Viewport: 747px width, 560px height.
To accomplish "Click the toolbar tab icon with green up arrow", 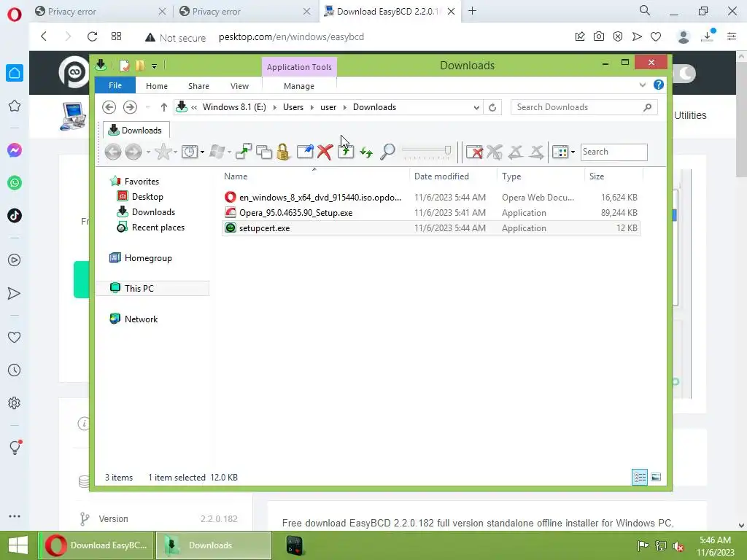I will point(346,152).
